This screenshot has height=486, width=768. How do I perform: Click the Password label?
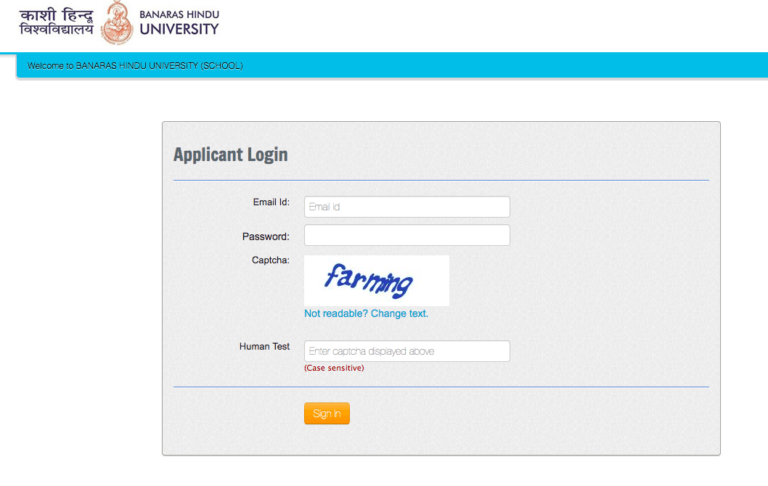pos(265,237)
